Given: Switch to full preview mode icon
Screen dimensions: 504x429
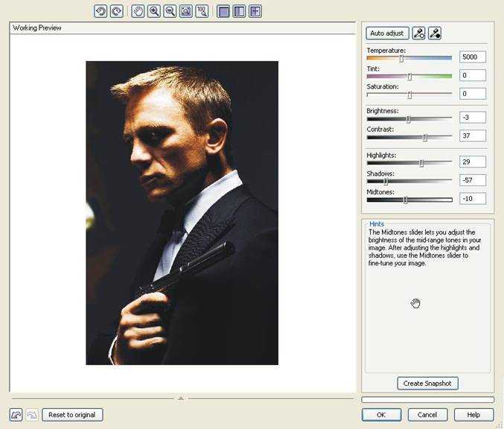Looking at the screenshot, I should tap(223, 12).
